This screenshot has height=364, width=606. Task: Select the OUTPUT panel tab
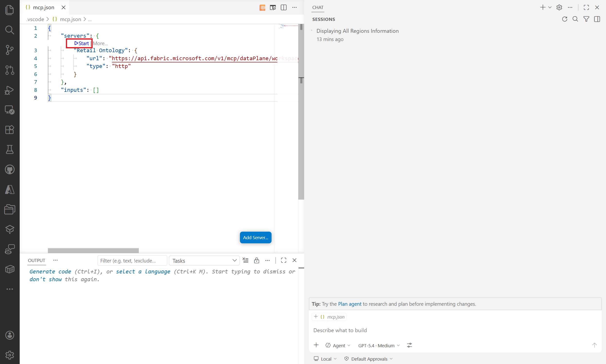[36, 260]
